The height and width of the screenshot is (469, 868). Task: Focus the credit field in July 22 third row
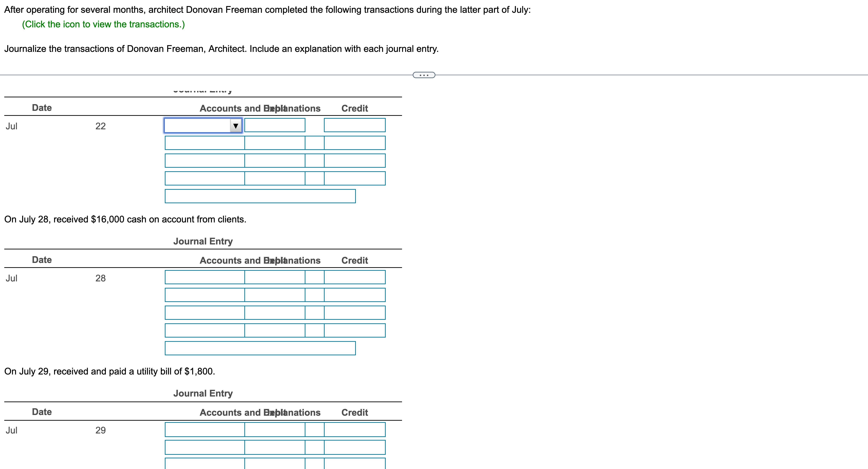click(354, 160)
